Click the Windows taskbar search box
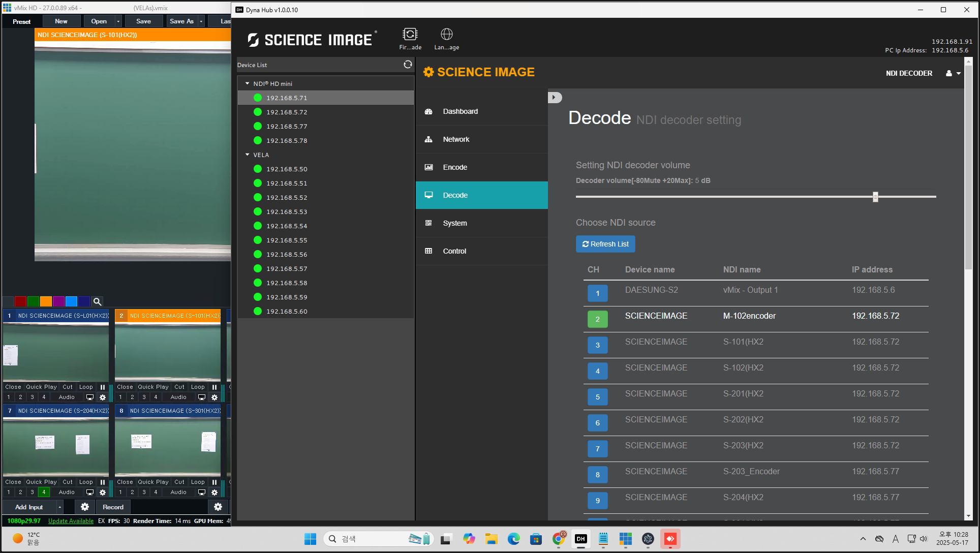980x553 pixels. (x=378, y=539)
